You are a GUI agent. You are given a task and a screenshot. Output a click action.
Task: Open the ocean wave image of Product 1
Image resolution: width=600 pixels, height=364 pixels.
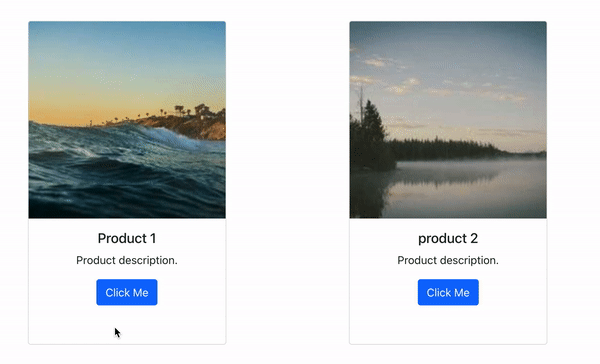click(x=127, y=120)
